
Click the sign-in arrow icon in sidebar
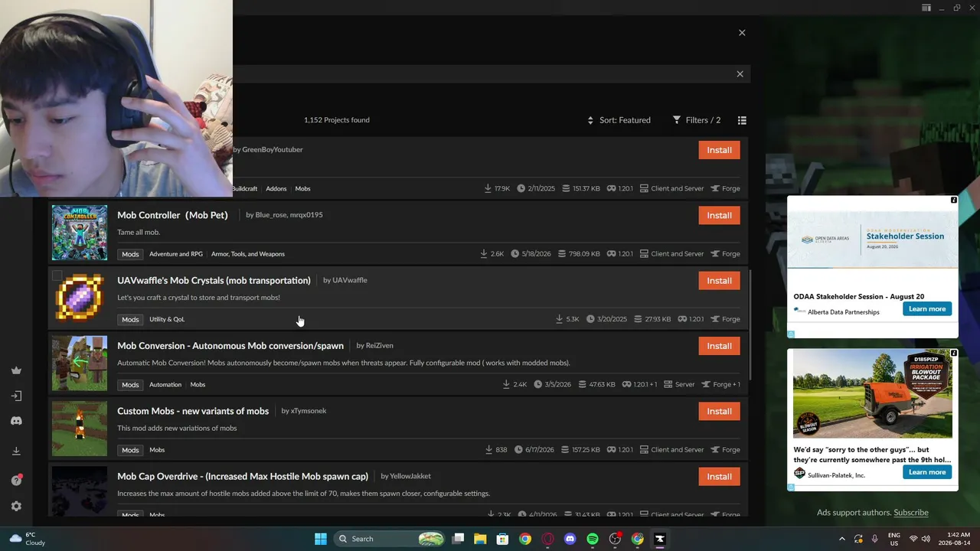[x=16, y=396]
